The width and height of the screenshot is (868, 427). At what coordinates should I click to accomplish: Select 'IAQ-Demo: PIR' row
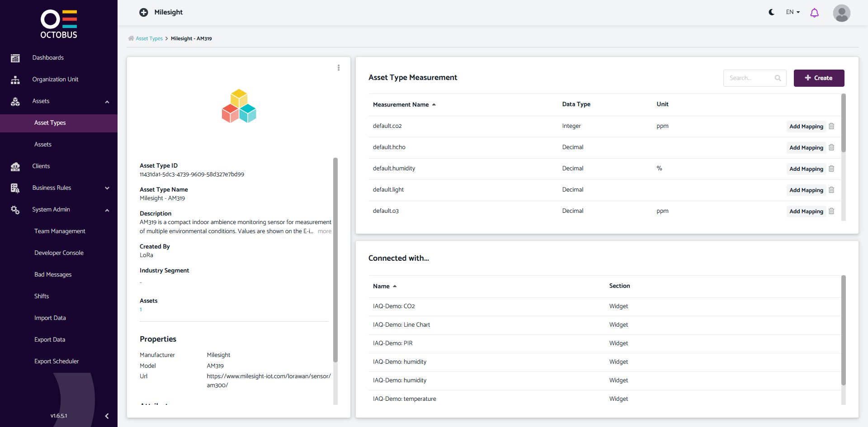pos(604,343)
